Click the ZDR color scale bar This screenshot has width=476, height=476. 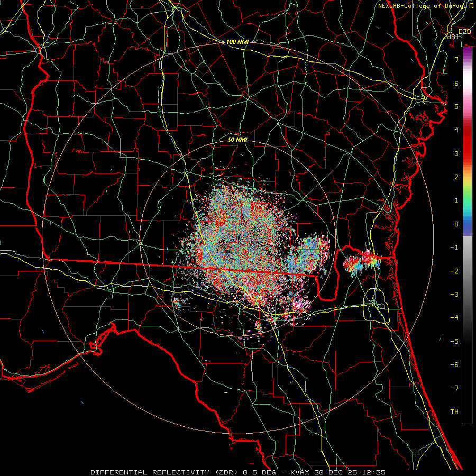click(x=467, y=235)
